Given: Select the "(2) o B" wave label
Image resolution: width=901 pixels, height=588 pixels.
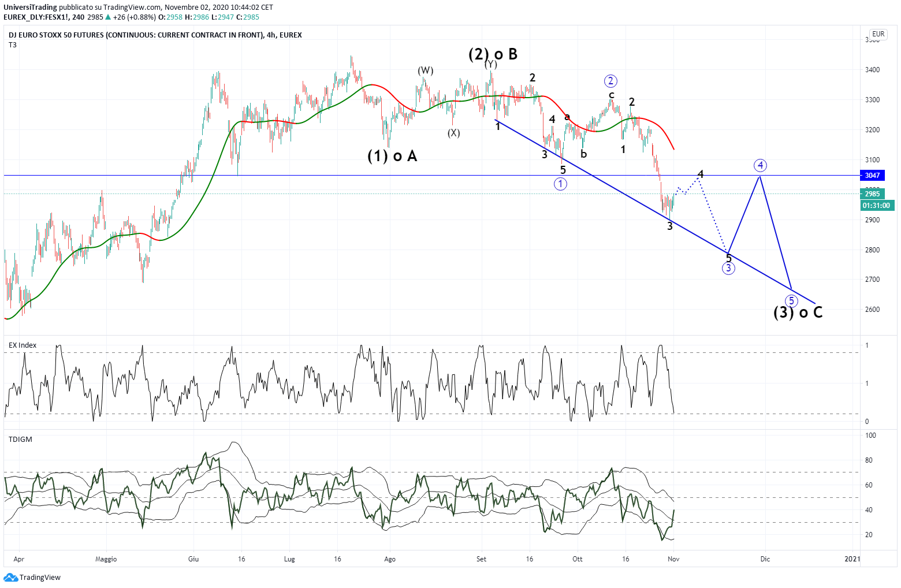Looking at the screenshot, I should coord(493,54).
